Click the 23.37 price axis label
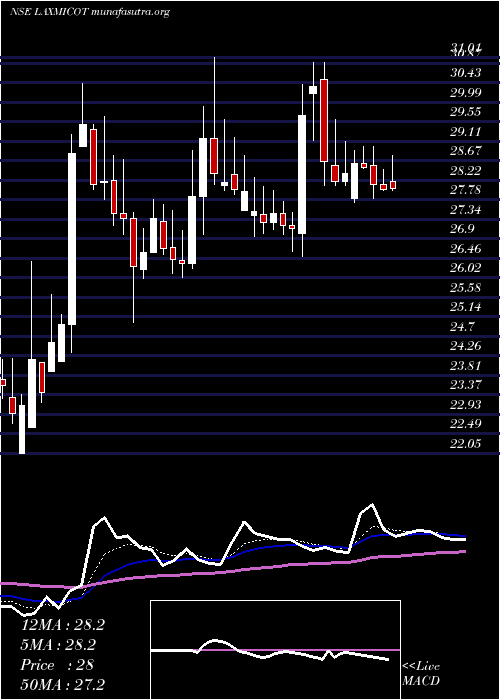The height and width of the screenshot is (700, 500). point(467,385)
